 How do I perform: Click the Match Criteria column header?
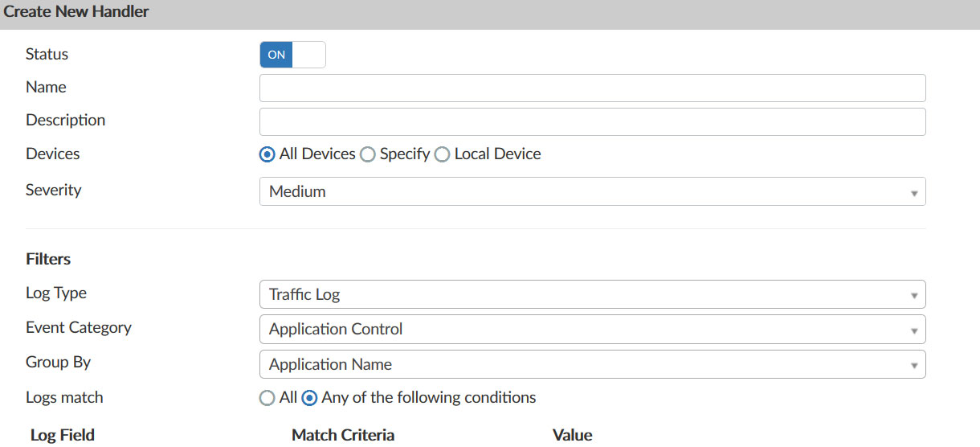pyautogui.click(x=343, y=435)
